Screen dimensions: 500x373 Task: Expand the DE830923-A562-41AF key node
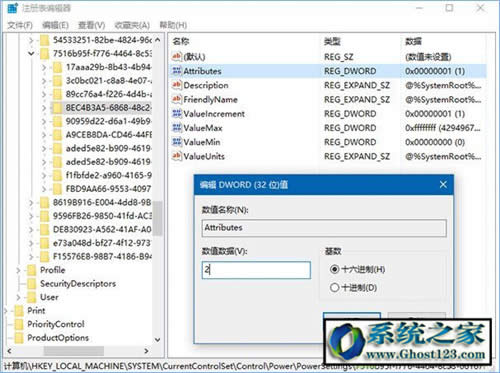[31, 230]
